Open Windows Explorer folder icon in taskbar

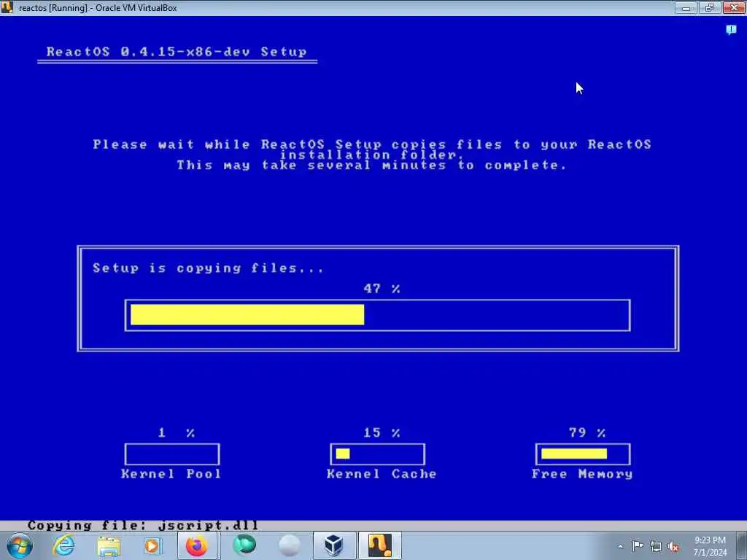tap(109, 546)
